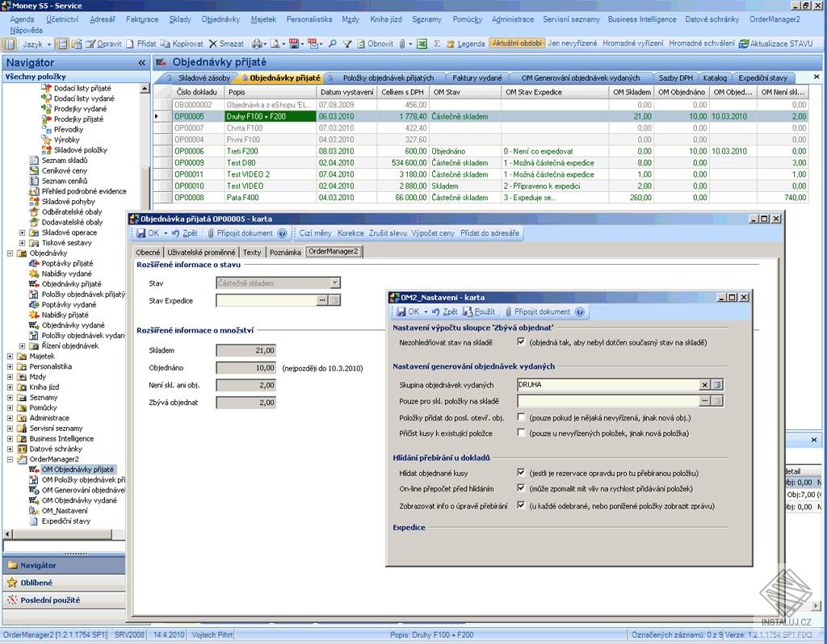Open the Stav combo box dropdown
The image size is (827, 644).
coord(335,283)
